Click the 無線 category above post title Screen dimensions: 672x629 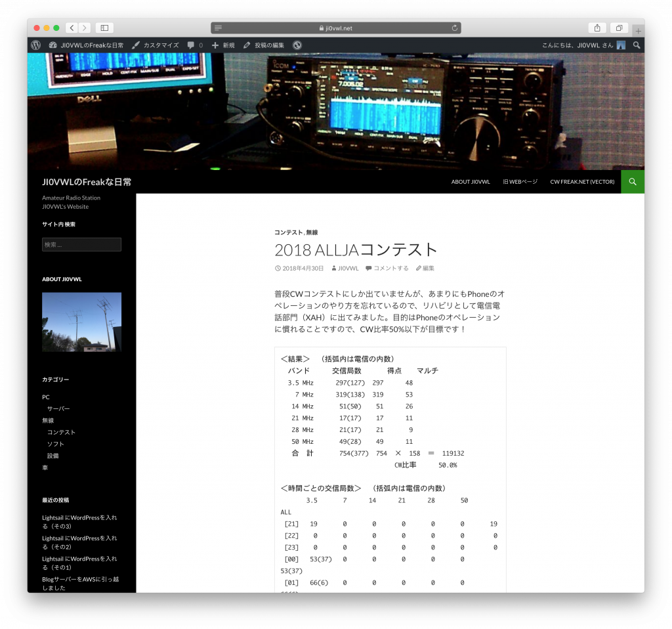(312, 232)
